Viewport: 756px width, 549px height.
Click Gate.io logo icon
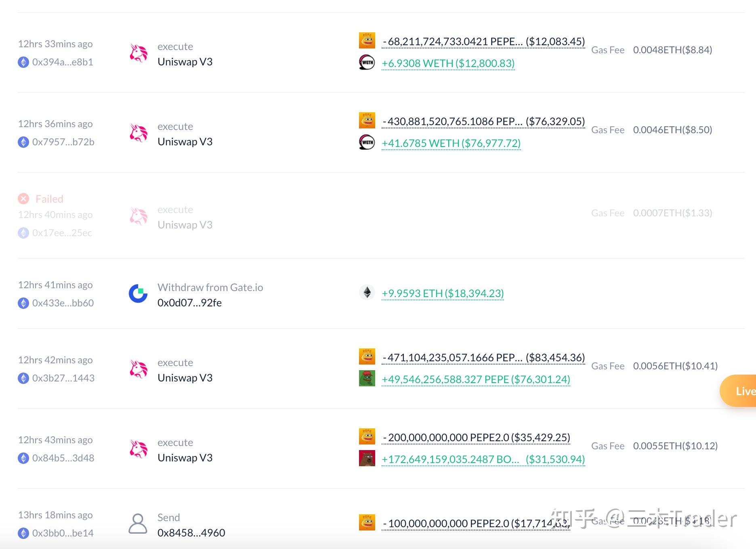[x=138, y=293]
